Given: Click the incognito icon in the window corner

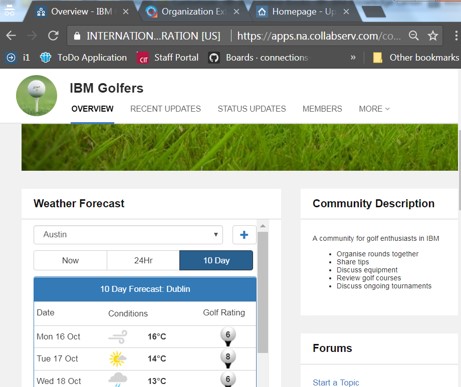Looking at the screenshot, I should 9,10.
